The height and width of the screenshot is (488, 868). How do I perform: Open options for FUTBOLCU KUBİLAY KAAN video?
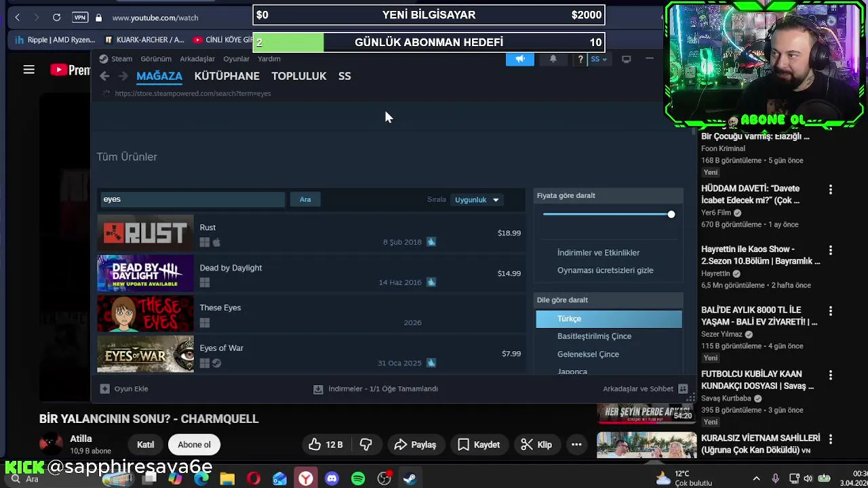[831, 375]
